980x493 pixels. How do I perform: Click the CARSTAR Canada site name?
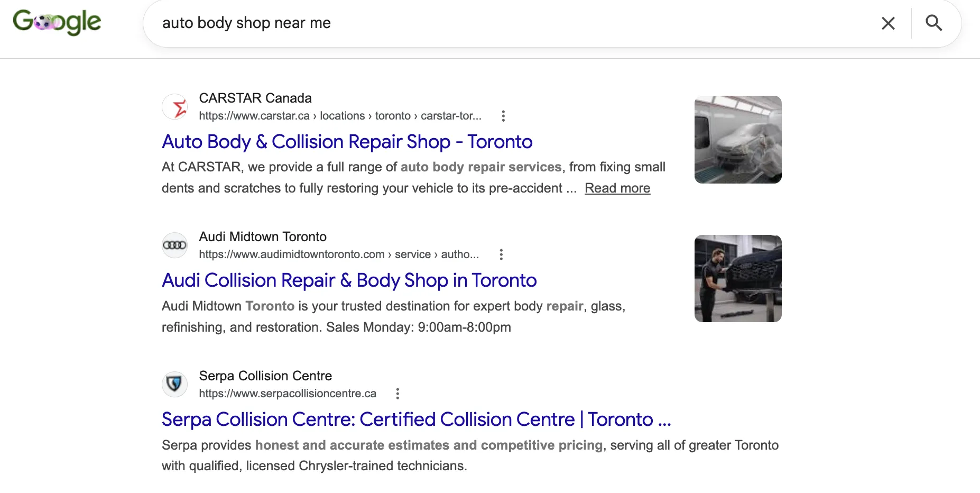click(255, 98)
